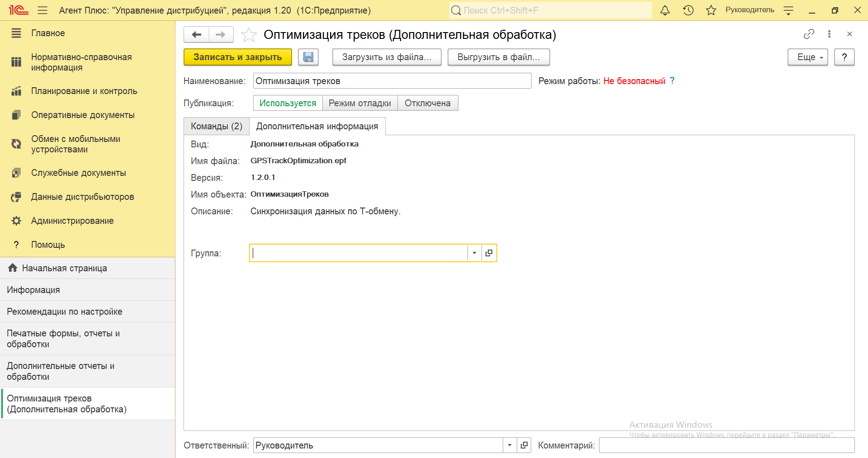Open the form's three-dots options menu
The width and height of the screenshot is (868, 458).
[x=829, y=34]
